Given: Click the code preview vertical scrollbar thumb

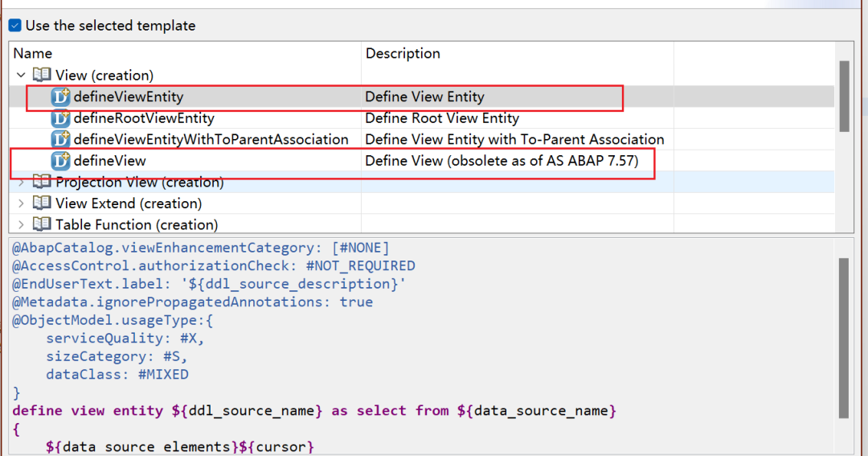Looking at the screenshot, I should pyautogui.click(x=844, y=338).
